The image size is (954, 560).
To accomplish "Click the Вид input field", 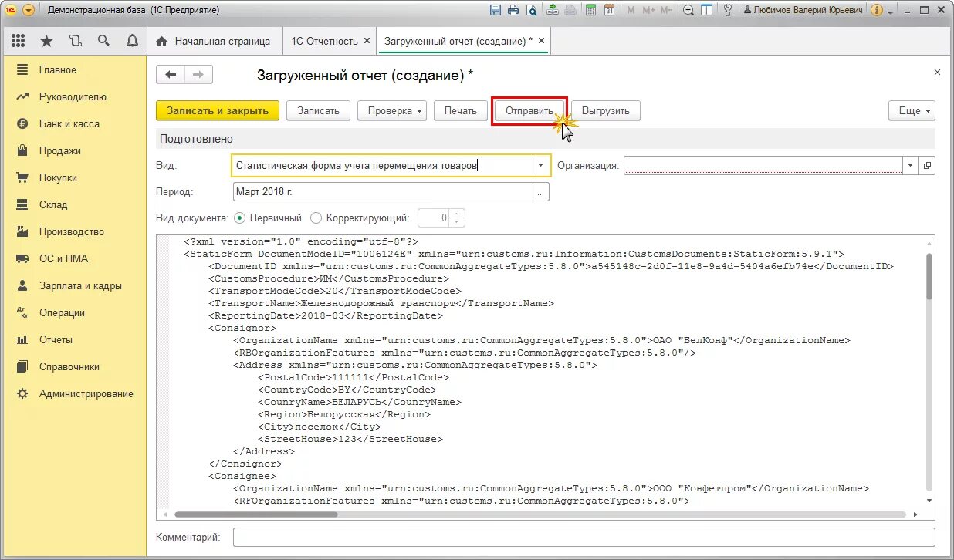I will click(382, 165).
